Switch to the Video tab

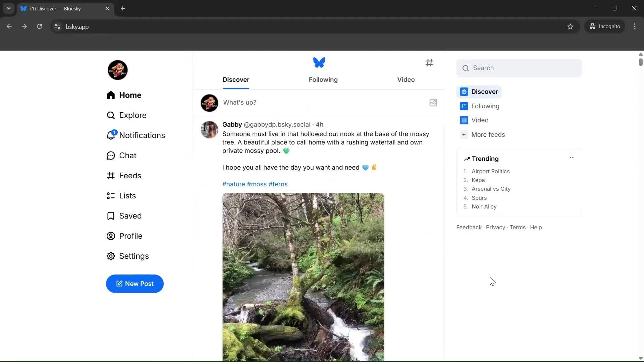click(x=406, y=80)
